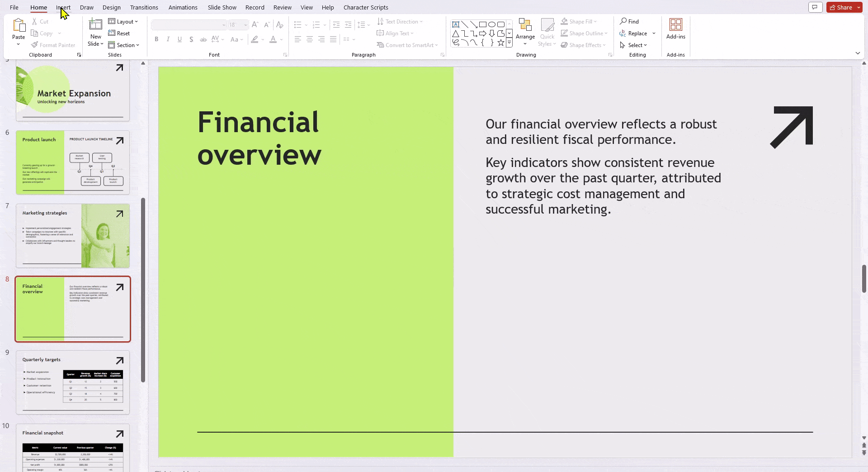This screenshot has width=868, height=472.
Task: Click the Share button
Action: point(841,7)
